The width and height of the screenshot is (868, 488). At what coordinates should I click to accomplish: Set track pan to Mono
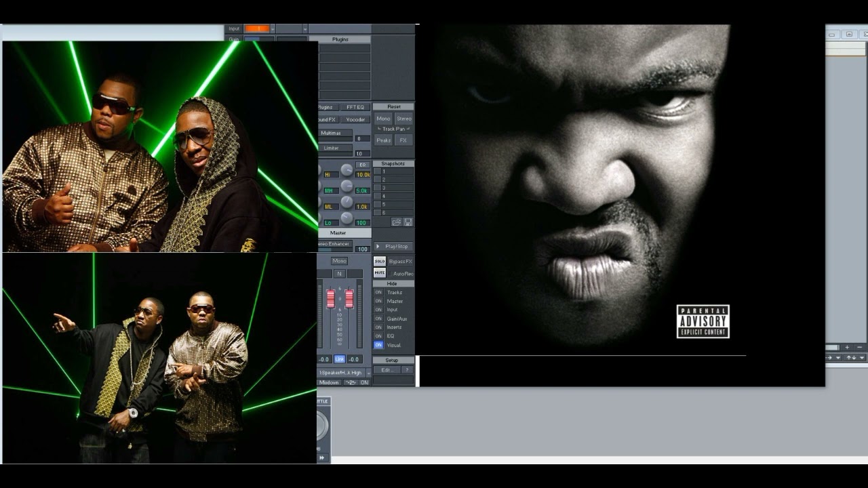click(x=383, y=119)
